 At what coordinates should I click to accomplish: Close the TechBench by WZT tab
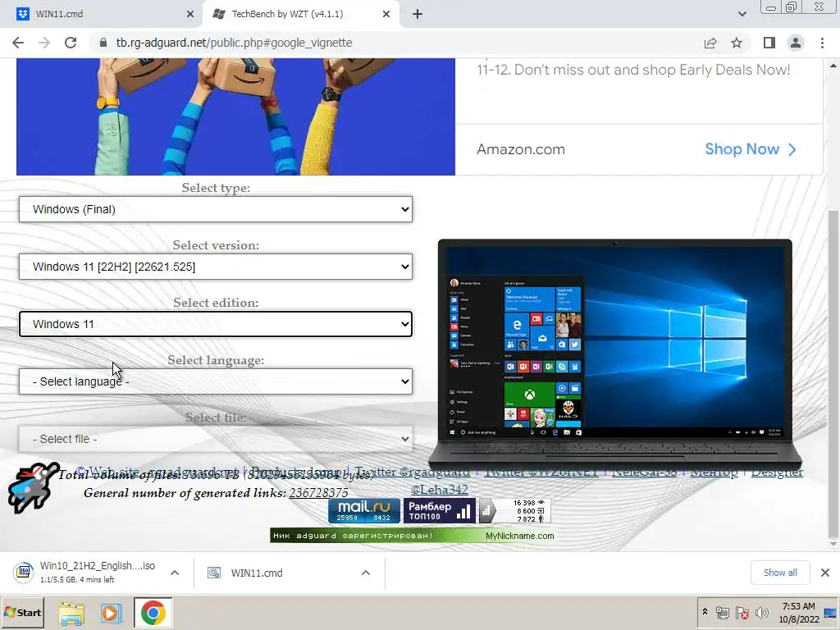[386, 14]
